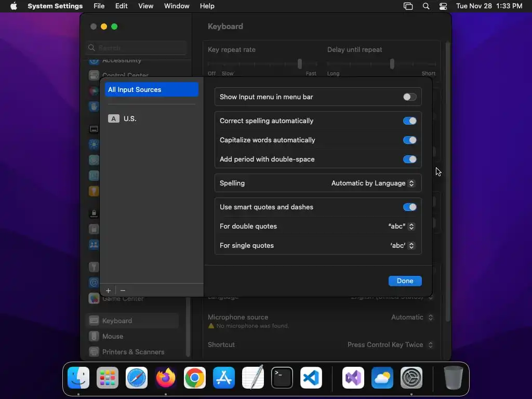Image resolution: width=532 pixels, height=399 pixels.
Task: Select the U.S. input source
Action: click(x=152, y=118)
